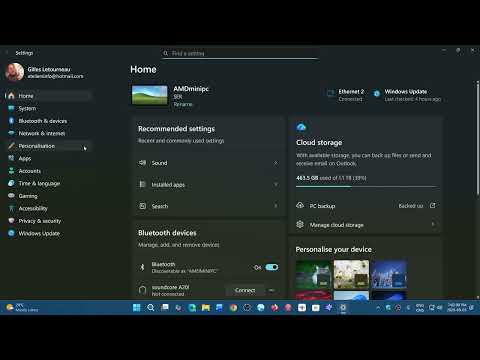Go back using the Settings back arrow
The width and height of the screenshot is (480, 360).
coord(7,53)
